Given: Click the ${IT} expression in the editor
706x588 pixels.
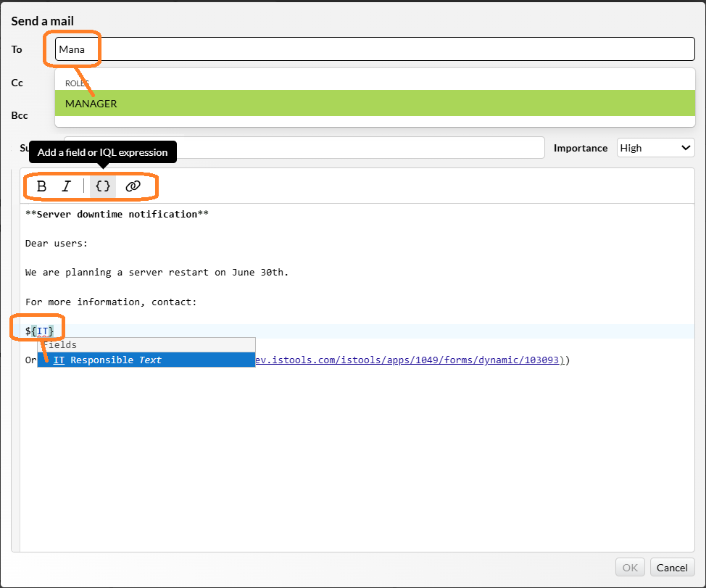Looking at the screenshot, I should click(x=40, y=331).
